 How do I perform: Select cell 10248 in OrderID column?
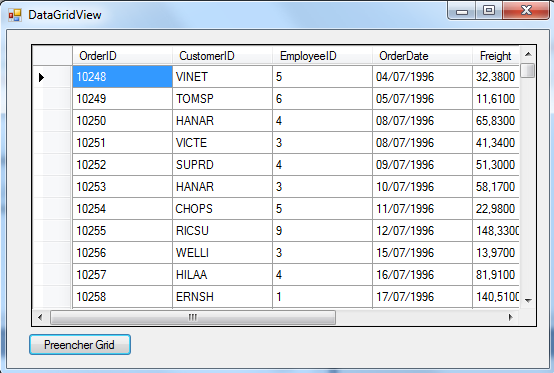click(122, 77)
